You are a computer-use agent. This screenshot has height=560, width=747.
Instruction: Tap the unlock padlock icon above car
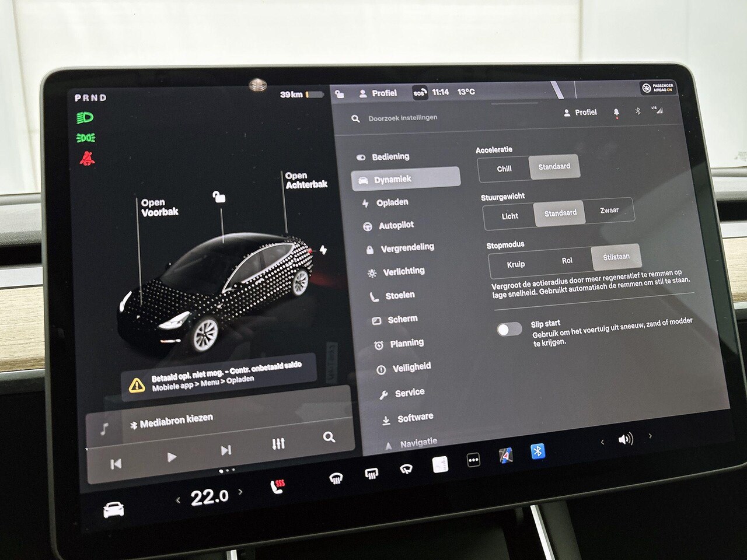219,197
